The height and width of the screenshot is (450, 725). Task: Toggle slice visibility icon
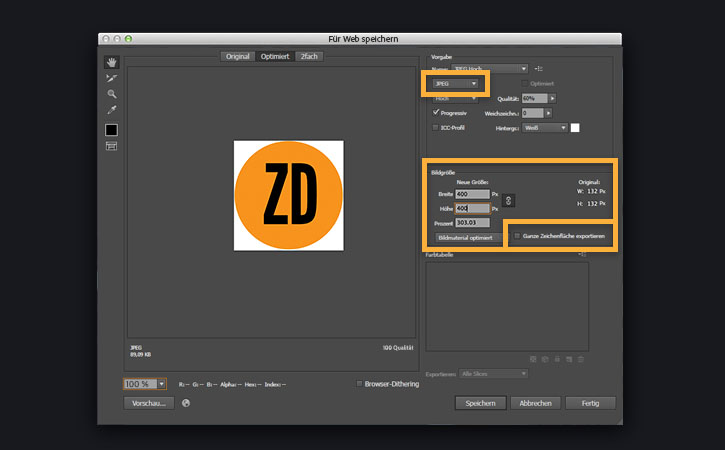(111, 146)
